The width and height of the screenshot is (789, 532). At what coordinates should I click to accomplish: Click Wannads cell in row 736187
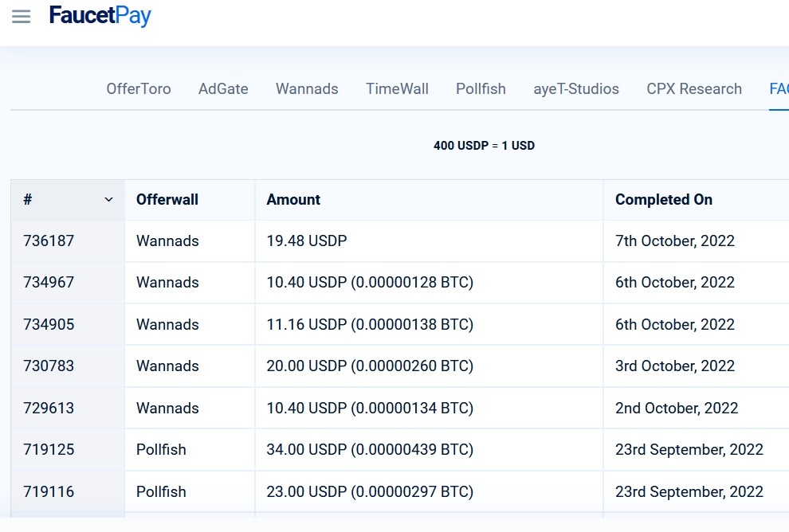point(167,241)
